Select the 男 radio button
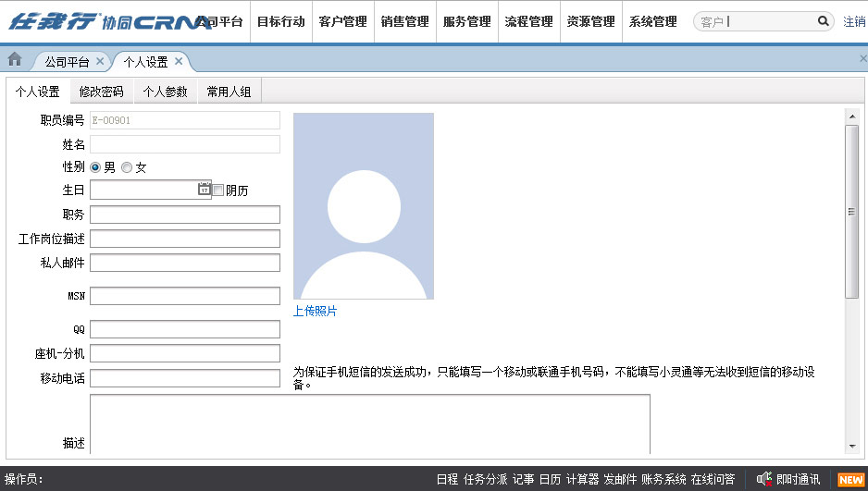Viewport: 868px width, 491px height. [95, 167]
